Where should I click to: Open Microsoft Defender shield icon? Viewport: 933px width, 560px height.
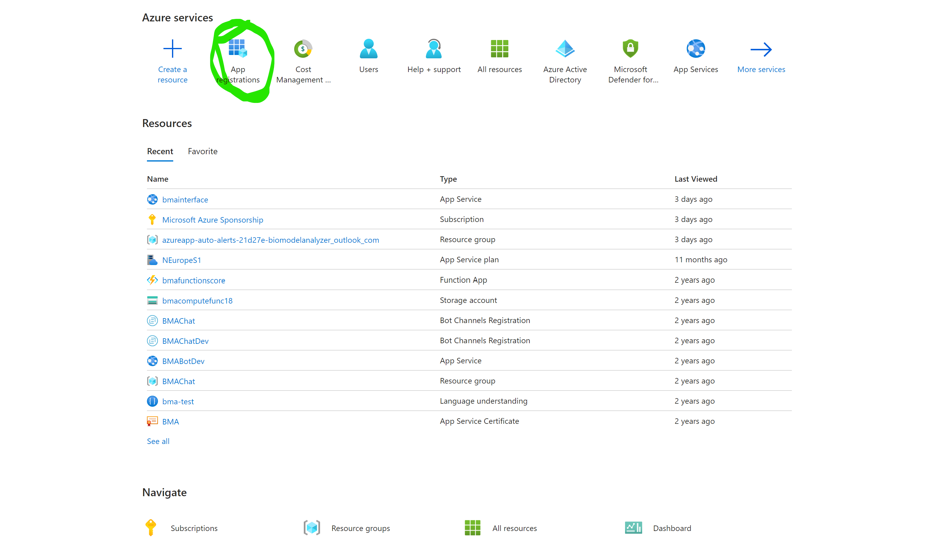(x=630, y=49)
